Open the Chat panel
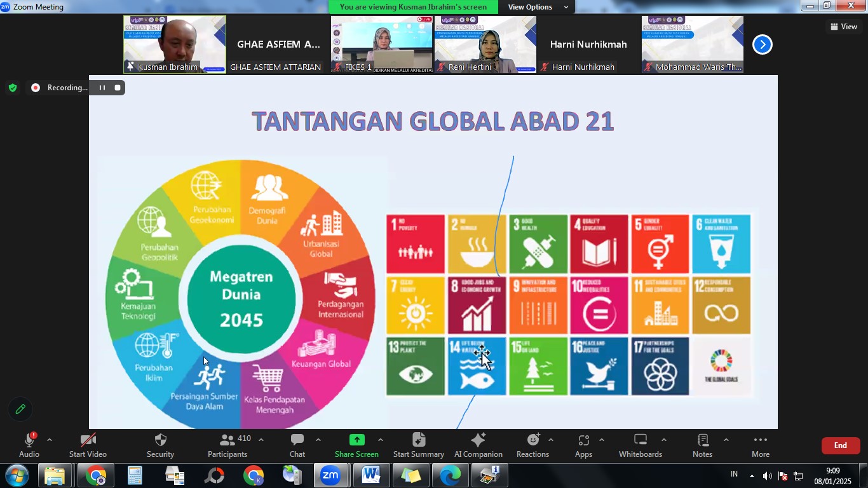 point(297,445)
